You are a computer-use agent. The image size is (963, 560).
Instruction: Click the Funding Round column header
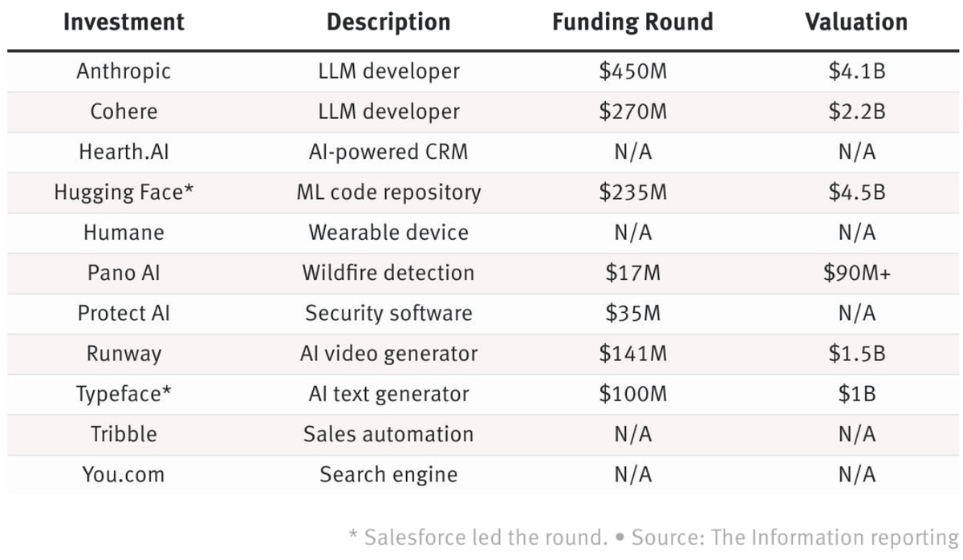(x=632, y=22)
